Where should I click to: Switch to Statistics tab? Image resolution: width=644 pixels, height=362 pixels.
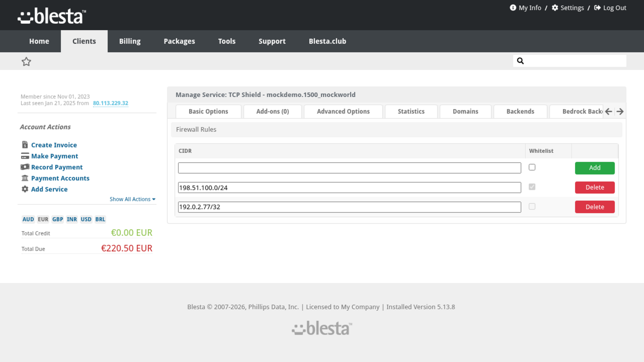click(411, 112)
